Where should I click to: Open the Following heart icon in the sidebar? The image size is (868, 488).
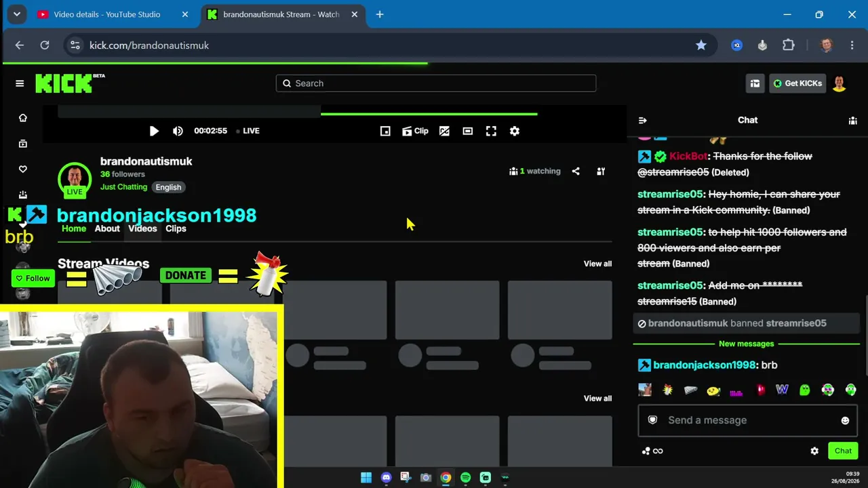23,169
